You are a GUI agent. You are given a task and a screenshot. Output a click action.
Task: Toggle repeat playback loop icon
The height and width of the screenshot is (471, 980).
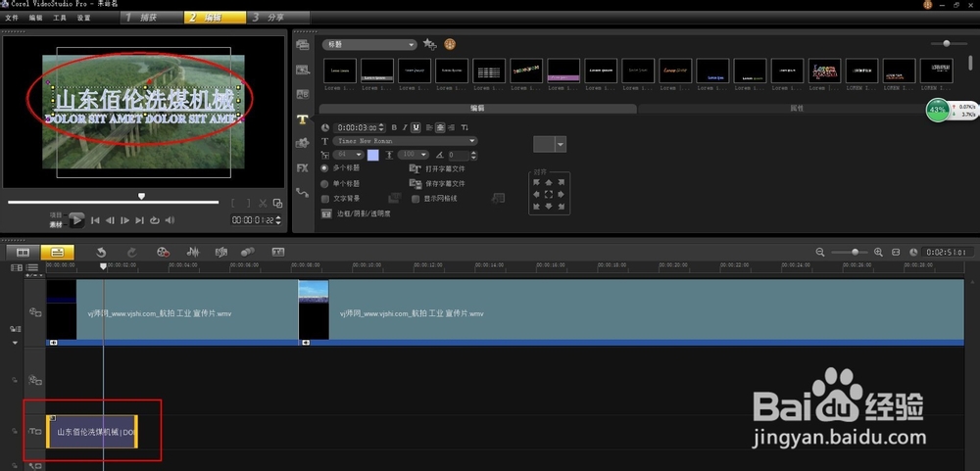tap(155, 220)
